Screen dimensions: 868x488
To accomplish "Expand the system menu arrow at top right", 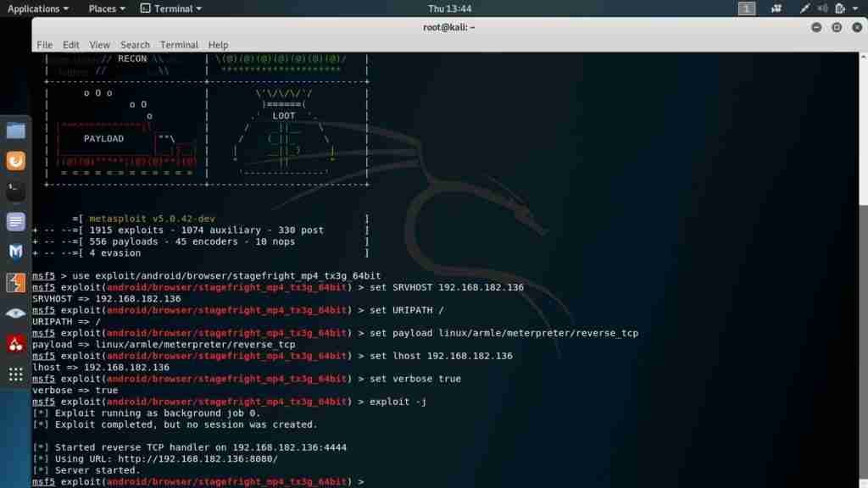I will click(x=855, y=8).
